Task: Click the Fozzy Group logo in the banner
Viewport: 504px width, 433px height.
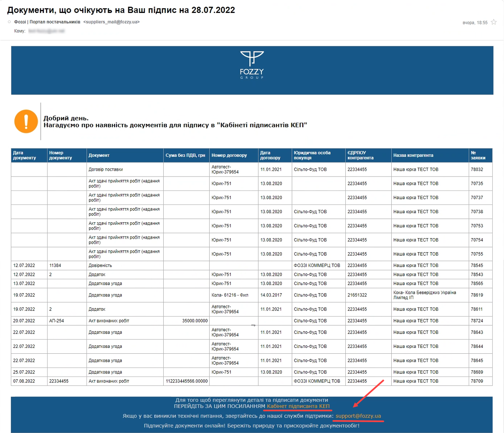Action: [252, 65]
